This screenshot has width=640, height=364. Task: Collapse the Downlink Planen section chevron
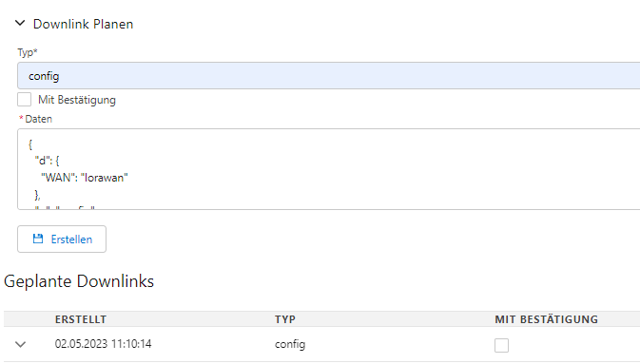[20, 23]
